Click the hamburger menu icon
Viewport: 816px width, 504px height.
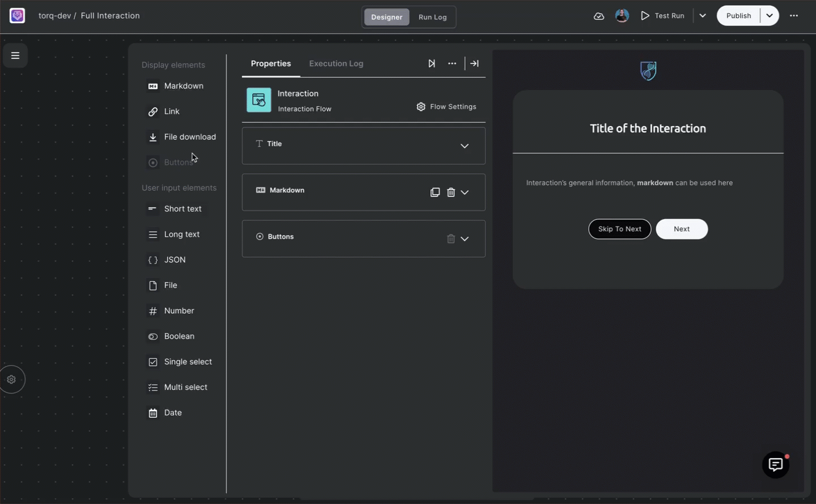tap(15, 55)
